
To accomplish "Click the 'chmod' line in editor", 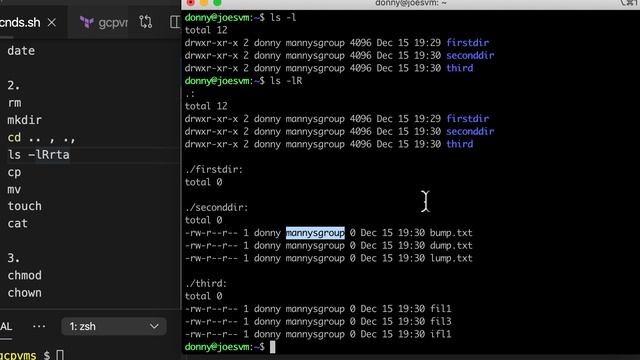I will (24, 276).
